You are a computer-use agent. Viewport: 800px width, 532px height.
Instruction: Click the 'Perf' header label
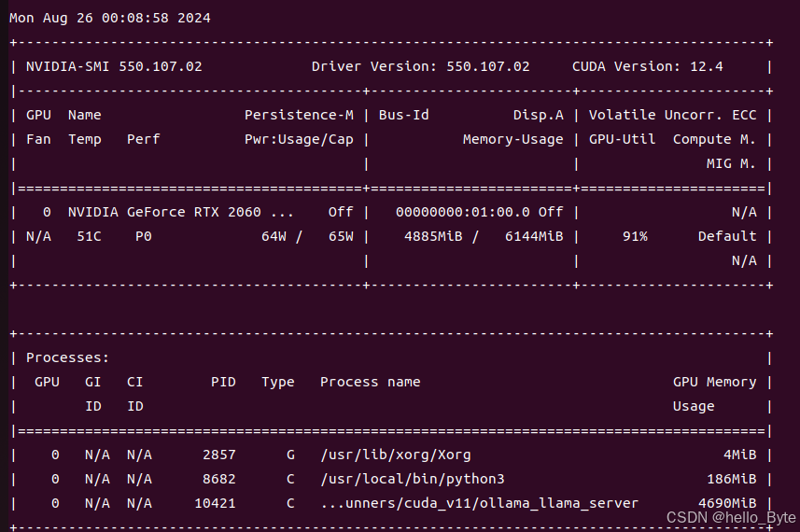coord(144,139)
